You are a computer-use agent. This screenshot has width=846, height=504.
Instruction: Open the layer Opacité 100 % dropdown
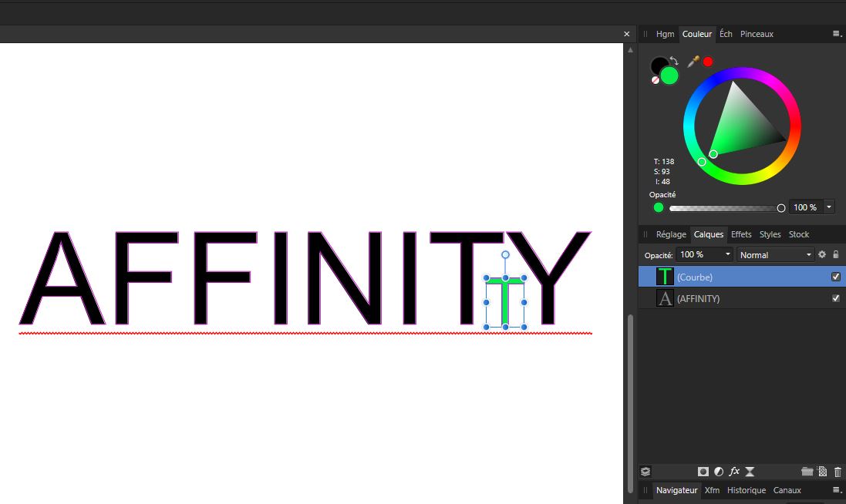[705, 254]
